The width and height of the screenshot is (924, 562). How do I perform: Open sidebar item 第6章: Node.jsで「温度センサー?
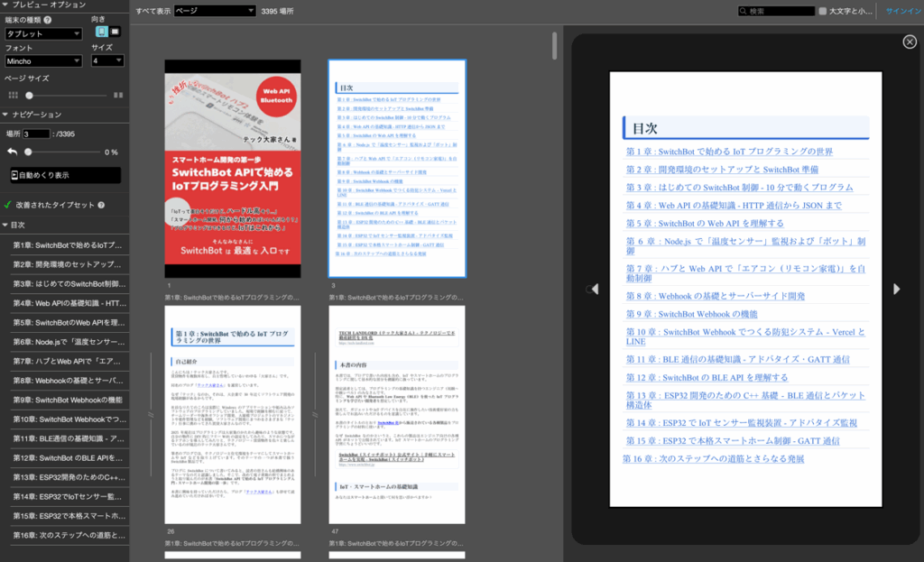[67, 342]
